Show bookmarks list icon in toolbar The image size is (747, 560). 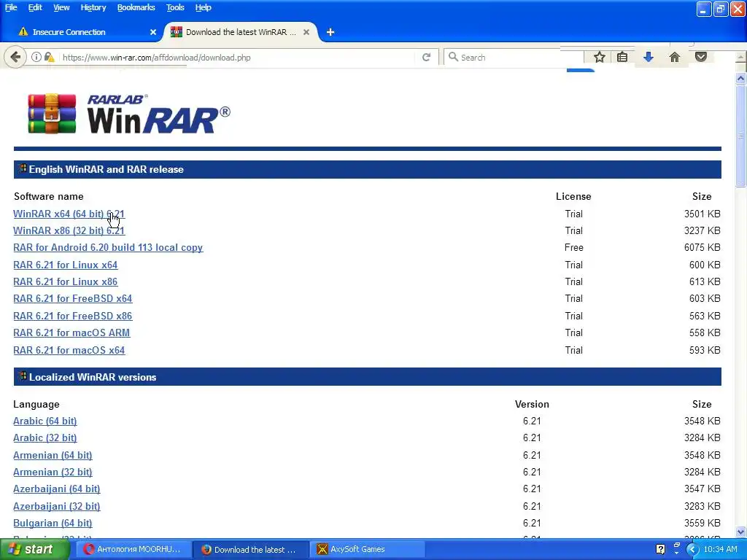pyautogui.click(x=622, y=57)
